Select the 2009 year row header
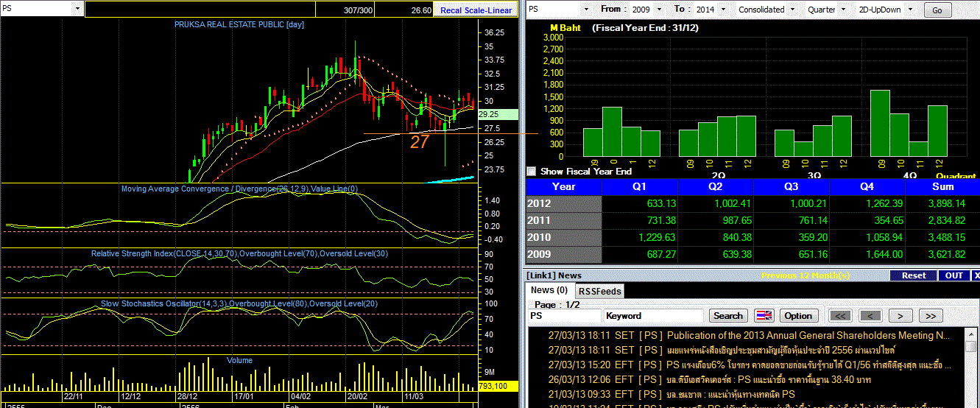Screen dimensions: 980x408 coord(563,255)
